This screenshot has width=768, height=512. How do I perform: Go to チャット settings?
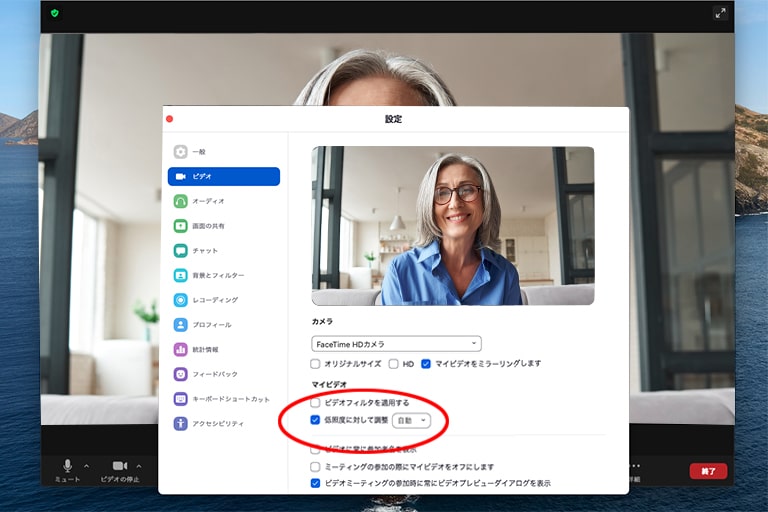click(x=224, y=250)
